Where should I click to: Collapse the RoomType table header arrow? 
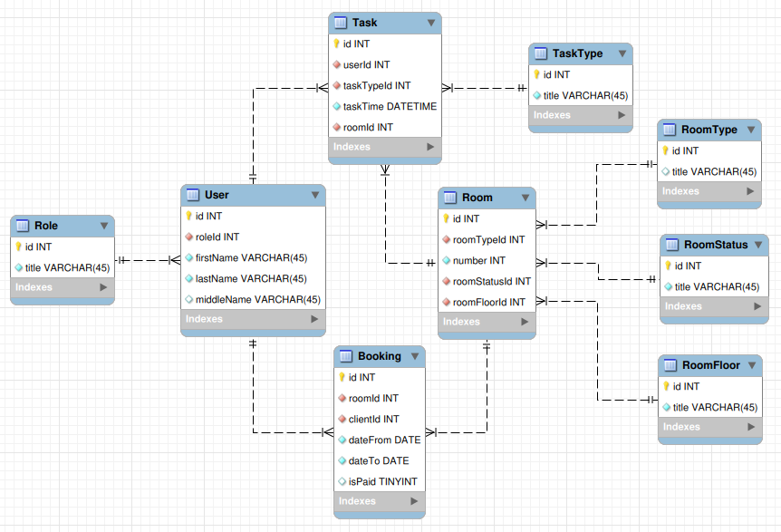[x=750, y=130]
